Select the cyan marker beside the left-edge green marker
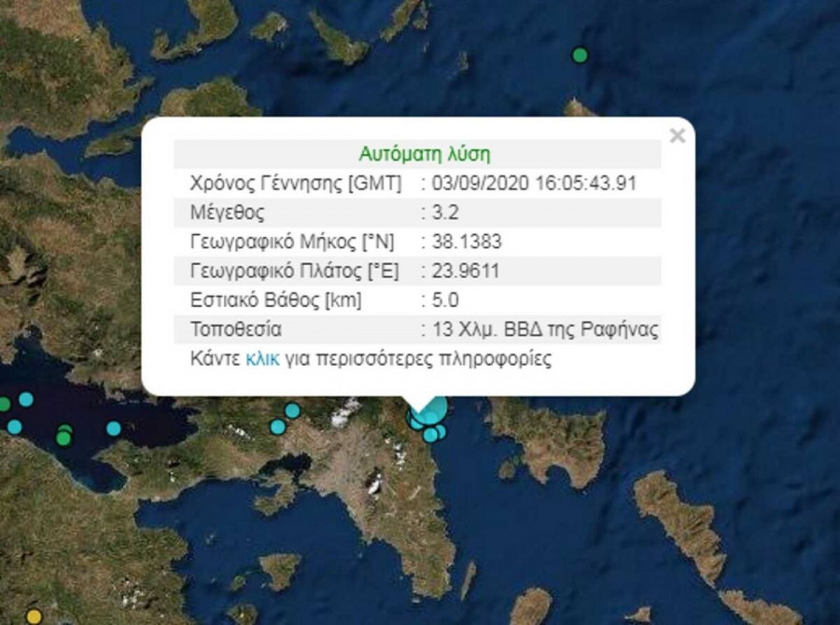Screen dimensions: 840x625 click(26, 399)
